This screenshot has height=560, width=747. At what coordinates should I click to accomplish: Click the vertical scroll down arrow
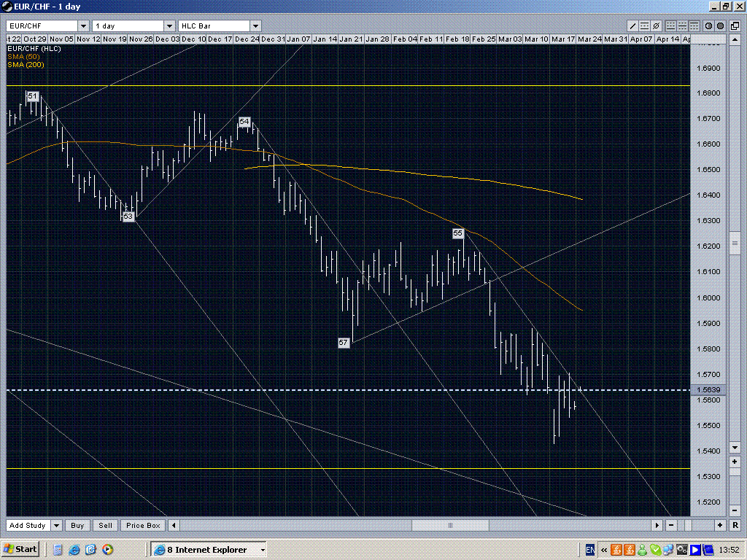[x=735, y=448]
